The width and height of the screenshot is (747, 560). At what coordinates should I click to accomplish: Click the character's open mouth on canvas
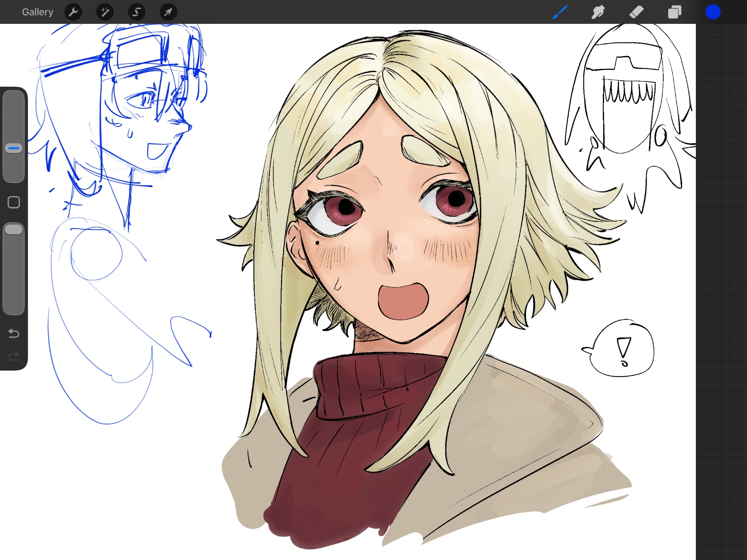pos(403,302)
